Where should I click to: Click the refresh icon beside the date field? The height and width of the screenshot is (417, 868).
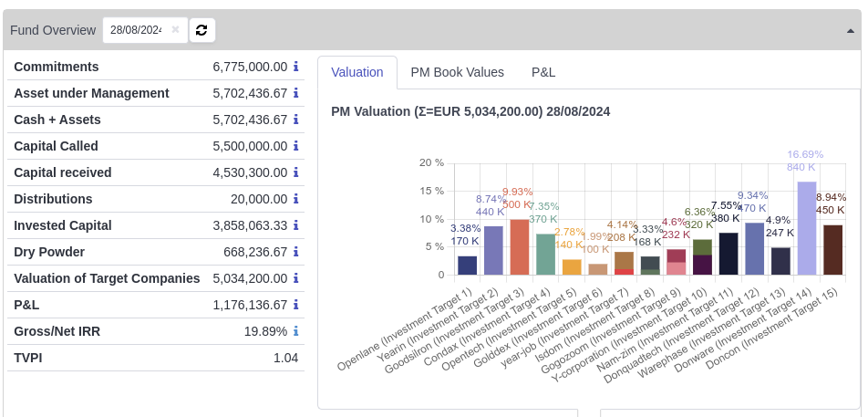[x=201, y=30]
